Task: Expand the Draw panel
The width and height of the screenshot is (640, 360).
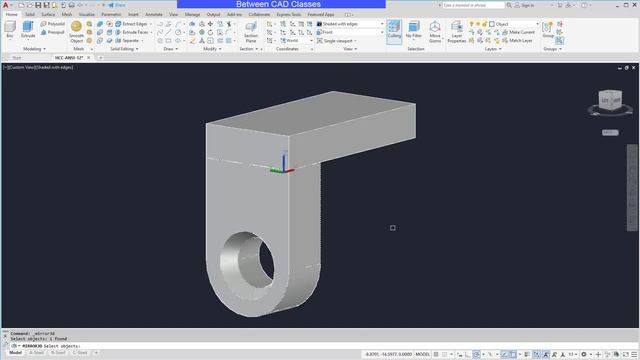Action: [x=171, y=49]
